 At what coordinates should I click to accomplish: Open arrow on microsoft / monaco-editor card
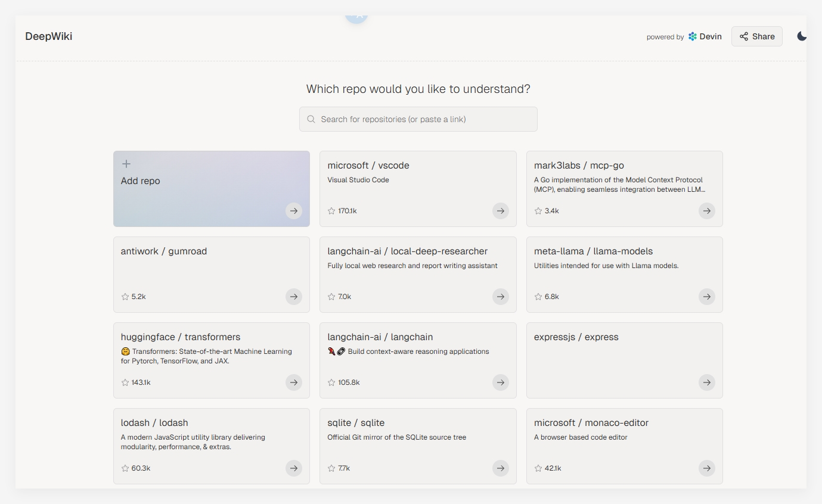tap(706, 468)
